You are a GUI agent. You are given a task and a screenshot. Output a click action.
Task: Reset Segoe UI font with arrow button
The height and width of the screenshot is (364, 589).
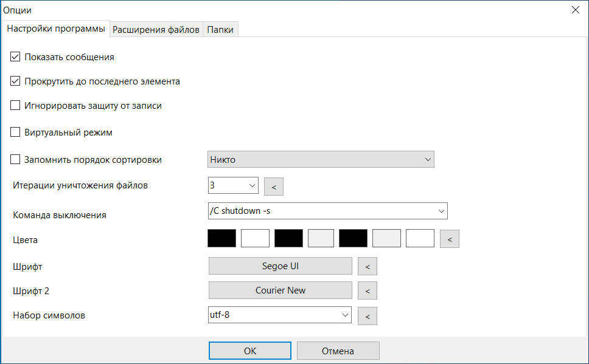tap(367, 266)
